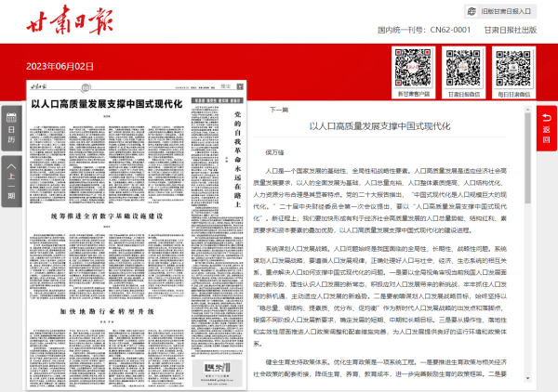Click paragraph starting 健全生育支持政策体系
This screenshot has width=558, height=392.
(379, 368)
